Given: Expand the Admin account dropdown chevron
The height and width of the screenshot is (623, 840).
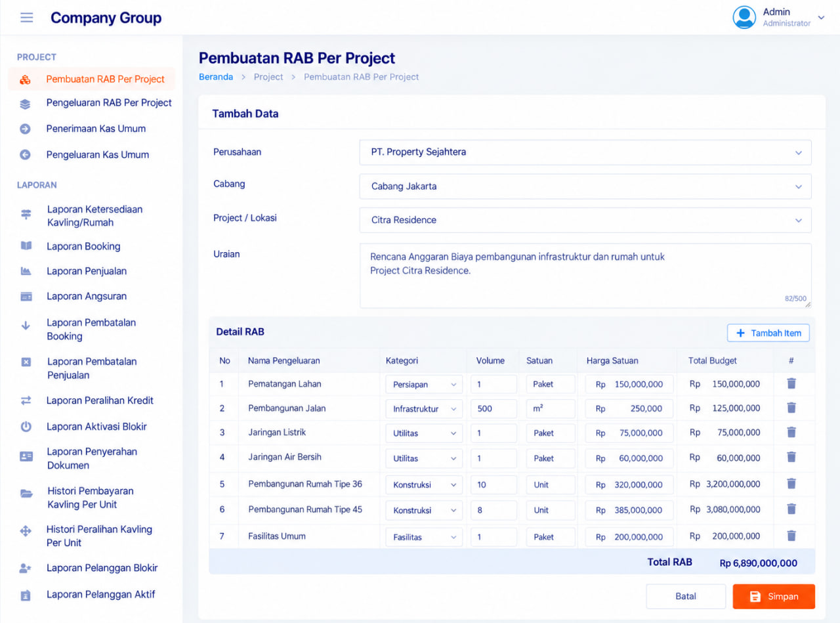Looking at the screenshot, I should click(821, 18).
